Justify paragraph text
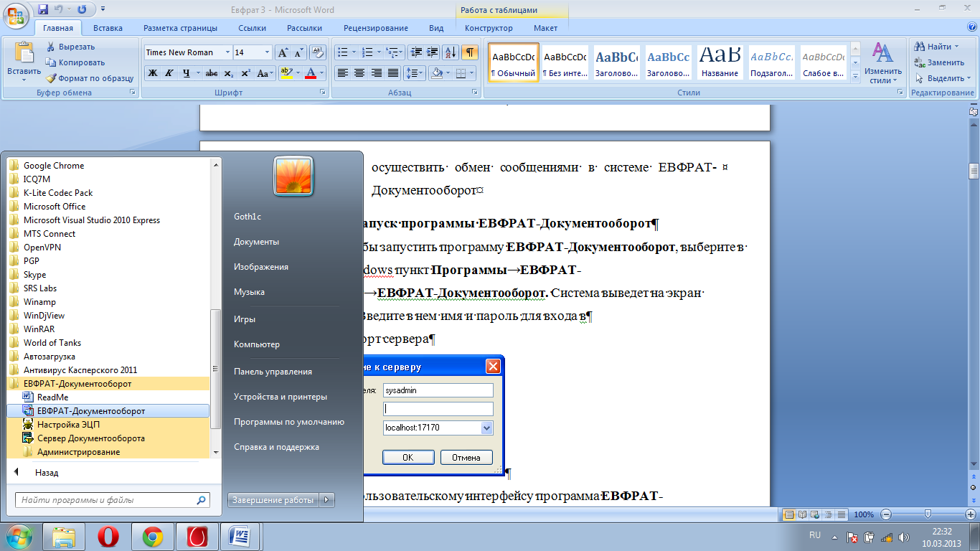 [393, 73]
